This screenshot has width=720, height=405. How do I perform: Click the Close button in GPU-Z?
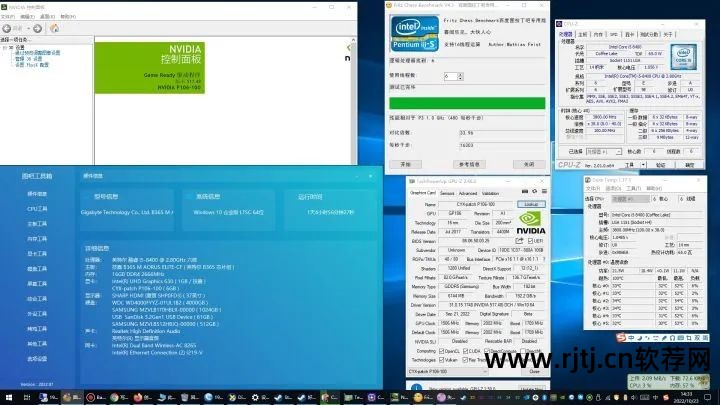(534, 371)
